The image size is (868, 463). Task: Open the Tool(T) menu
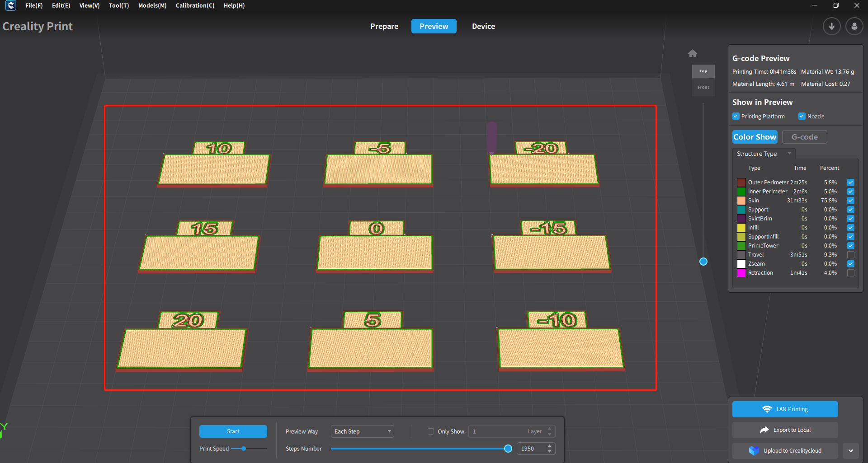[119, 5]
